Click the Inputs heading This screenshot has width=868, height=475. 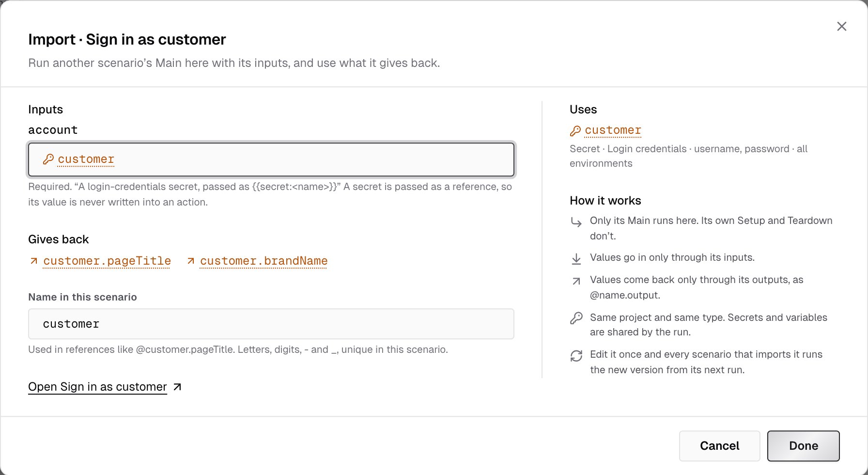click(46, 110)
